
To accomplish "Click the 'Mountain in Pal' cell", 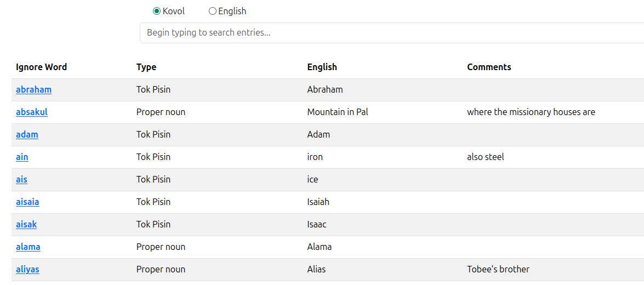I will click(x=338, y=112).
